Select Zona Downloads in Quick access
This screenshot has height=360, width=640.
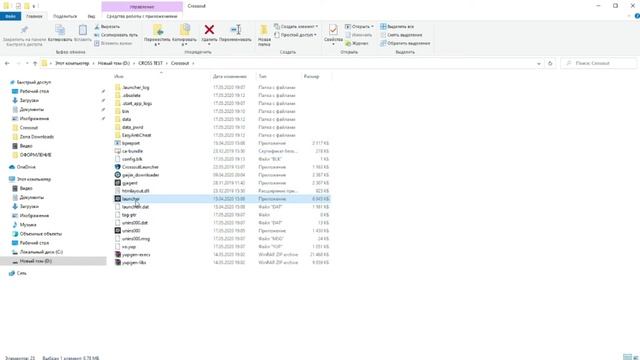coord(37,137)
